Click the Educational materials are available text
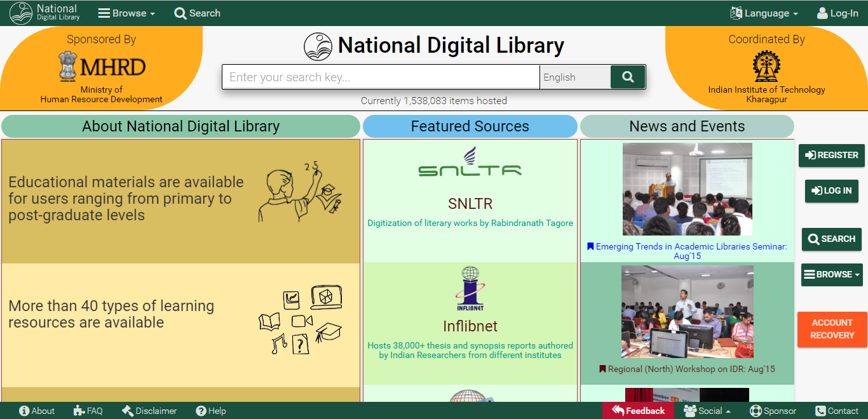Viewport: 868px width, 419px height. (x=126, y=199)
